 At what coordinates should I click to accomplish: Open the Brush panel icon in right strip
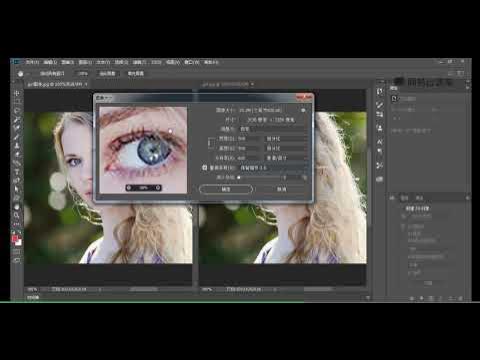coord(380,105)
